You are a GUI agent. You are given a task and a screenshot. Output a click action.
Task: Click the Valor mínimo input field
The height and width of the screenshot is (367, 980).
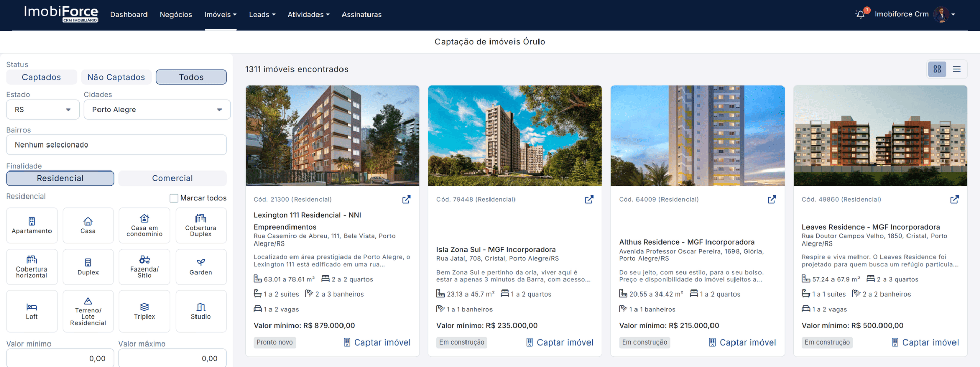click(60, 358)
